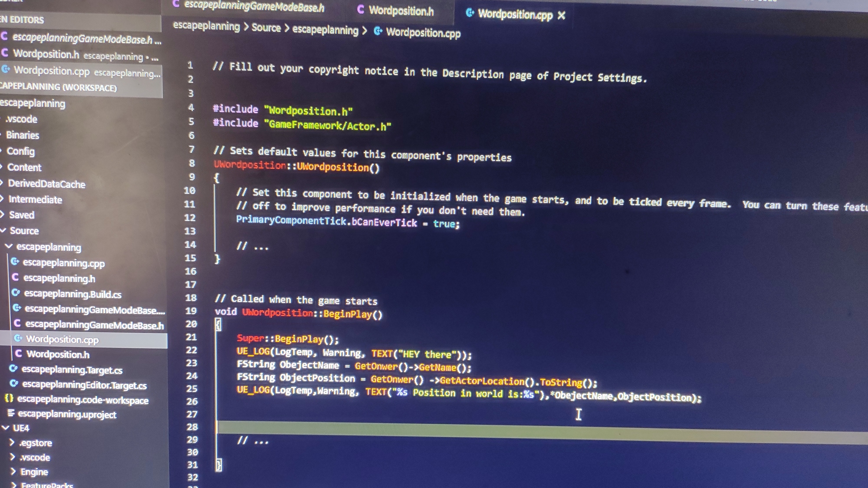Click the escapeplanning.uproject file icon

tap(11, 413)
